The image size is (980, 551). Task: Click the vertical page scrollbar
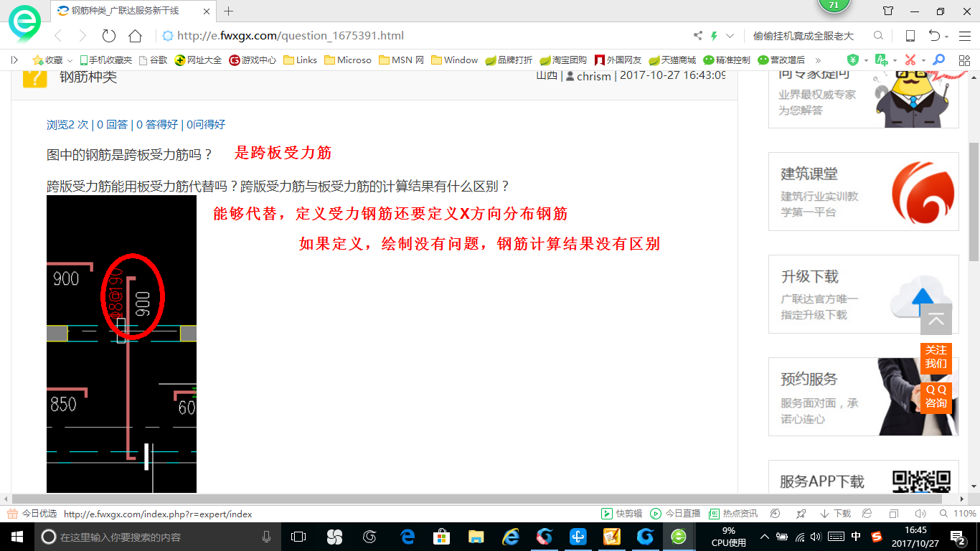[974, 201]
